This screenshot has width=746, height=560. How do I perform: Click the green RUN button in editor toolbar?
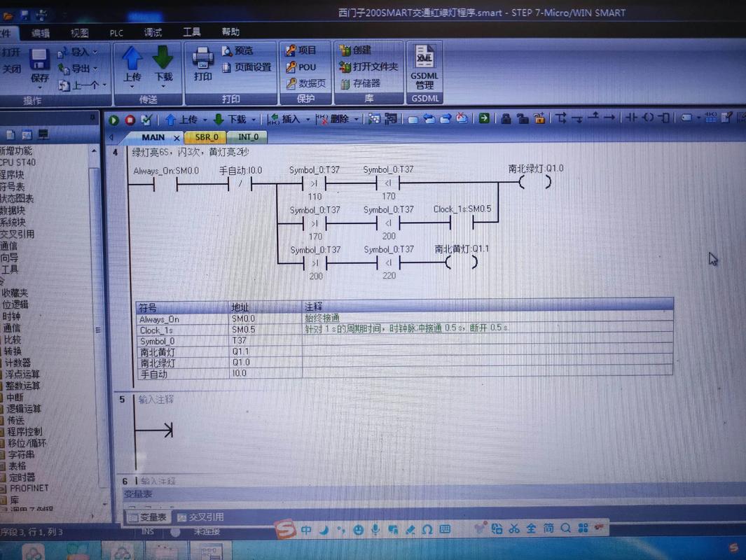(114, 120)
